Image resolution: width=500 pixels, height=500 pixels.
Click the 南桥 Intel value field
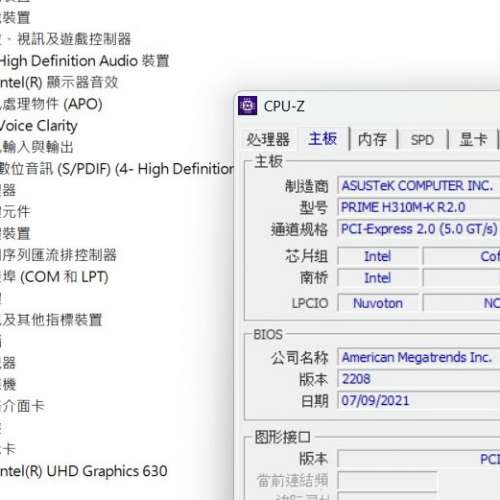[378, 278]
